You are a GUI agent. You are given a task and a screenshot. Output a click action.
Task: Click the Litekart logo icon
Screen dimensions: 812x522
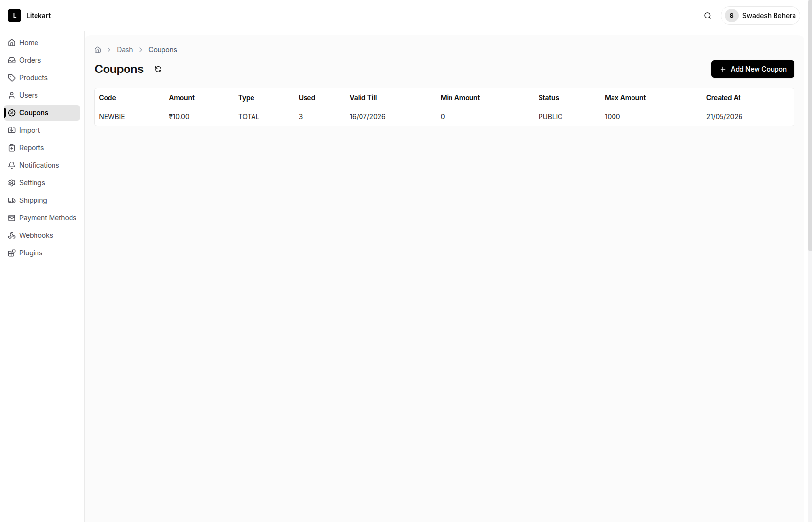coord(15,16)
